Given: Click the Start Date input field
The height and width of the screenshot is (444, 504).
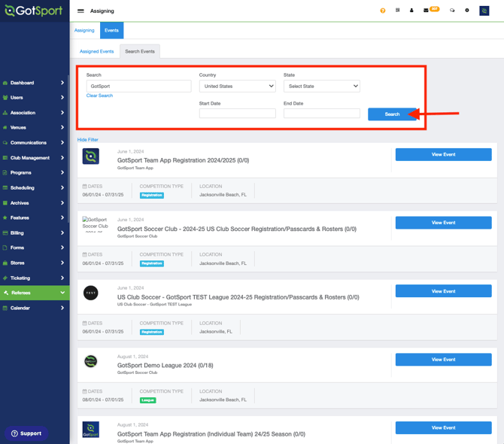Looking at the screenshot, I should point(237,113).
